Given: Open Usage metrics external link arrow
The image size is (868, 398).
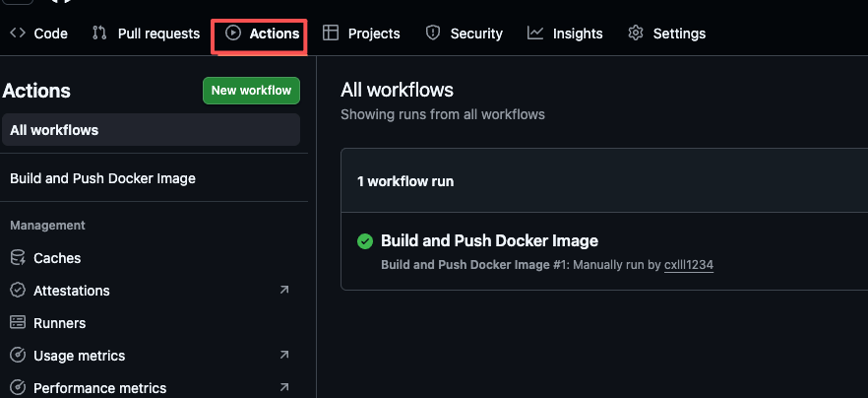Looking at the screenshot, I should click(x=284, y=355).
